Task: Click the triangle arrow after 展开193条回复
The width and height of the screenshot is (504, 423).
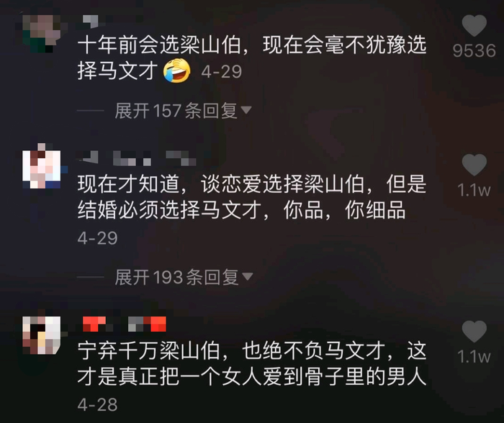Action: (x=247, y=276)
